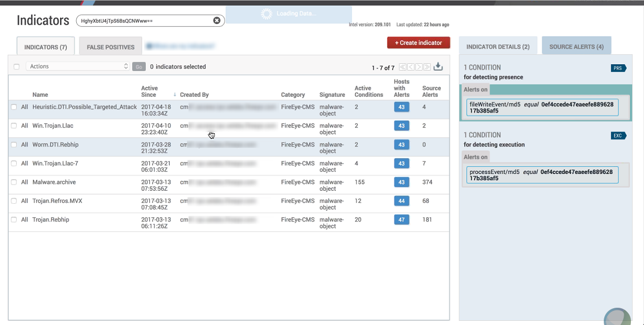Go to previous page of indicators

coord(411,67)
